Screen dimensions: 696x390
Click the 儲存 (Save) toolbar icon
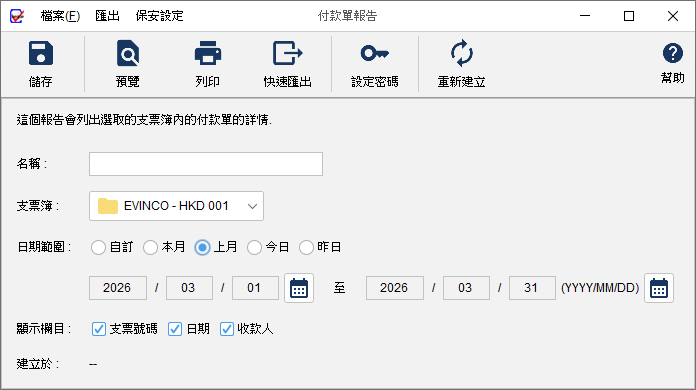click(40, 53)
